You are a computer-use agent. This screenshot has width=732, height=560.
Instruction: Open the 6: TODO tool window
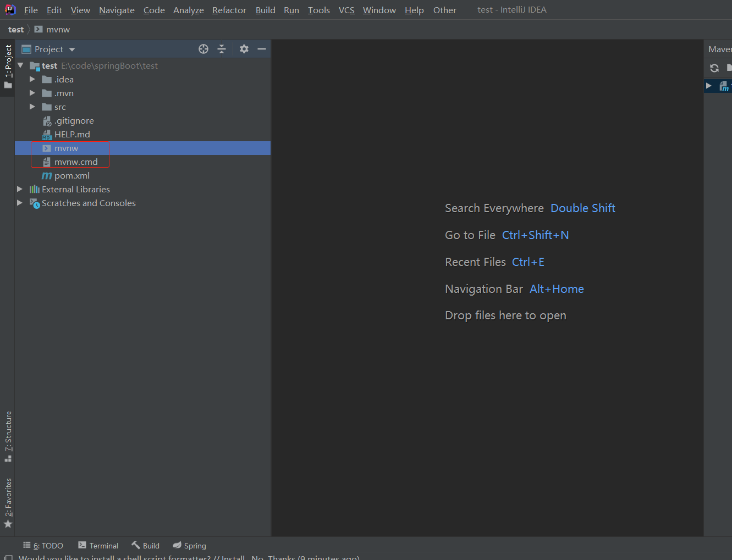[x=43, y=545]
